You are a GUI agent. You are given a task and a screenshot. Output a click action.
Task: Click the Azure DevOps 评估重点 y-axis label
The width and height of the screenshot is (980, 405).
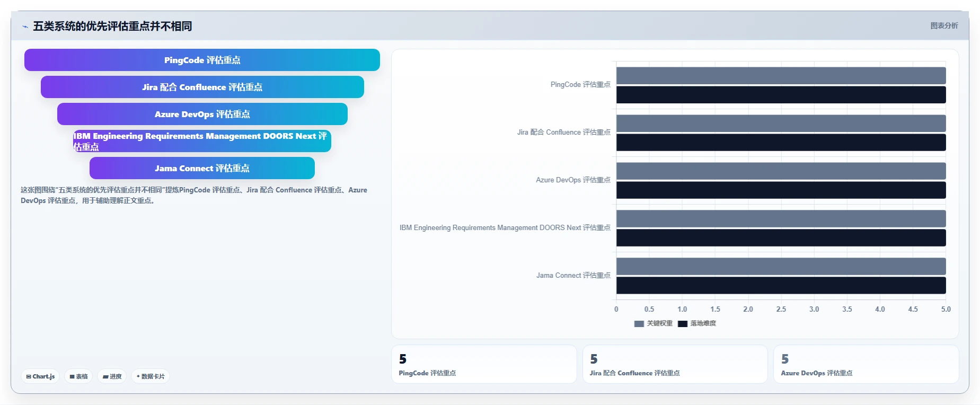[573, 180]
